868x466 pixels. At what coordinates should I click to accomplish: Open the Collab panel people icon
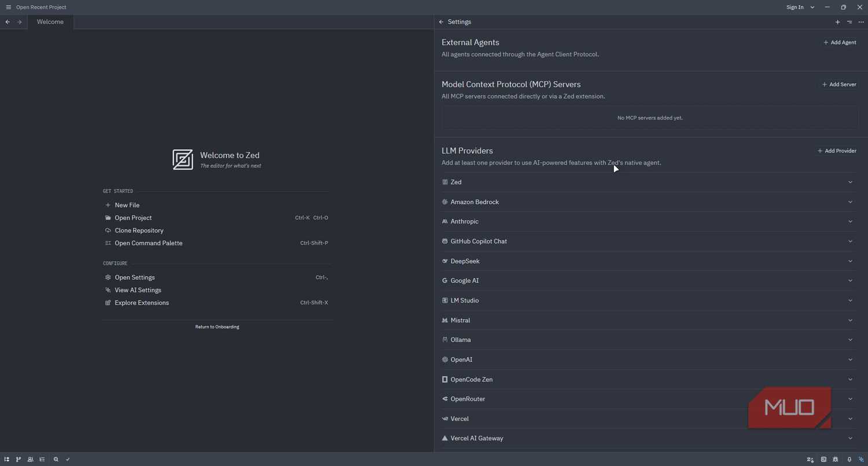[30, 459]
